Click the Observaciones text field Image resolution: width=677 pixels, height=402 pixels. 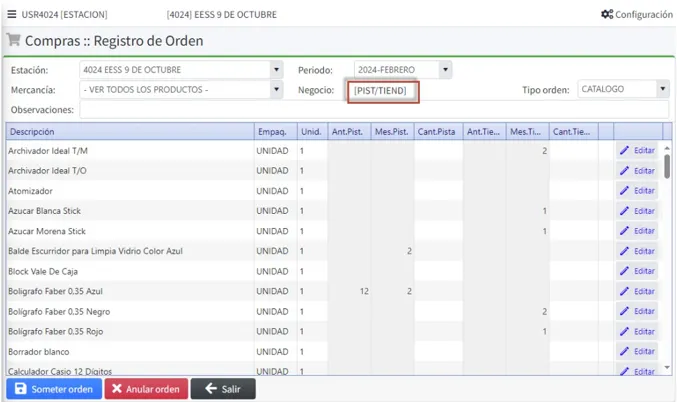374,110
